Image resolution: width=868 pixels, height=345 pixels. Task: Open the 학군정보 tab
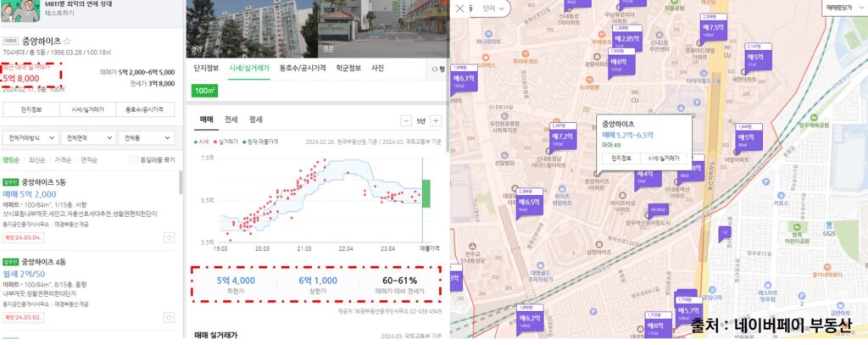348,69
